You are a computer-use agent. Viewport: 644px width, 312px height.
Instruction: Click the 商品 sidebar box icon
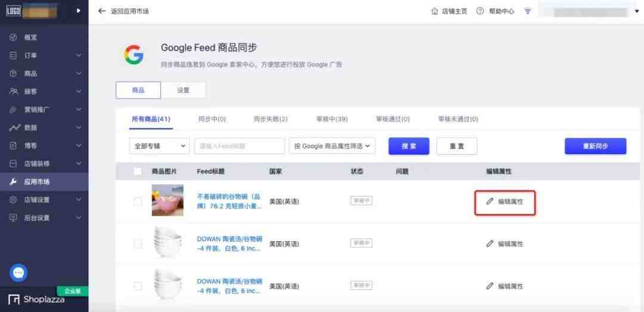13,73
